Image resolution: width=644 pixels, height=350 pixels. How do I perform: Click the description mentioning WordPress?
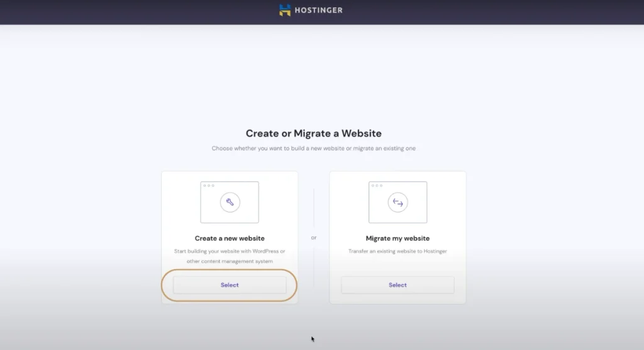pyautogui.click(x=230, y=256)
